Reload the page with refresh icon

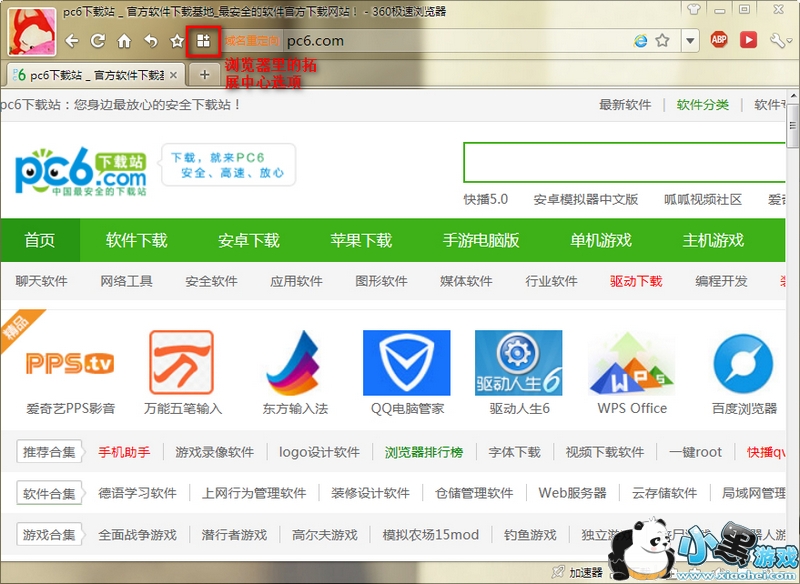[98, 41]
